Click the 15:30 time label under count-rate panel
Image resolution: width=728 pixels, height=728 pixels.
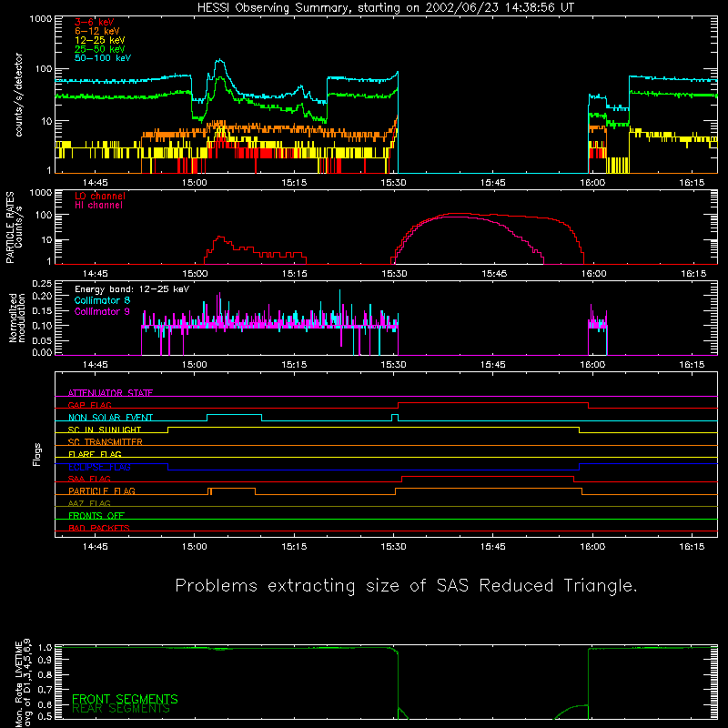coord(393,183)
